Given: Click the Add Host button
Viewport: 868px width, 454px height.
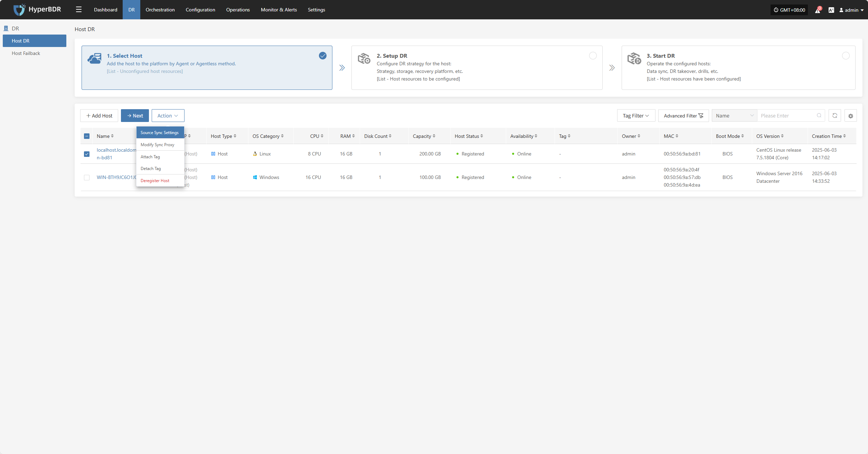Looking at the screenshot, I should [99, 115].
